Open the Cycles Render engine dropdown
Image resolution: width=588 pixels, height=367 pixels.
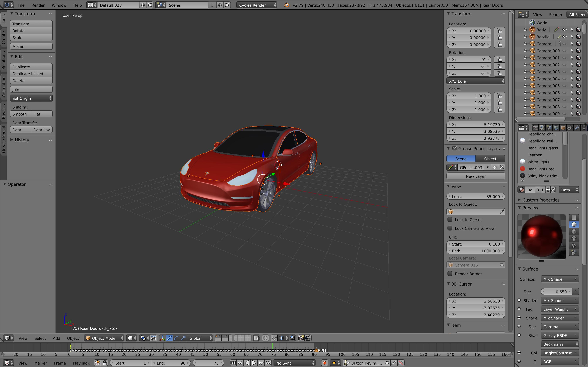tap(257, 5)
